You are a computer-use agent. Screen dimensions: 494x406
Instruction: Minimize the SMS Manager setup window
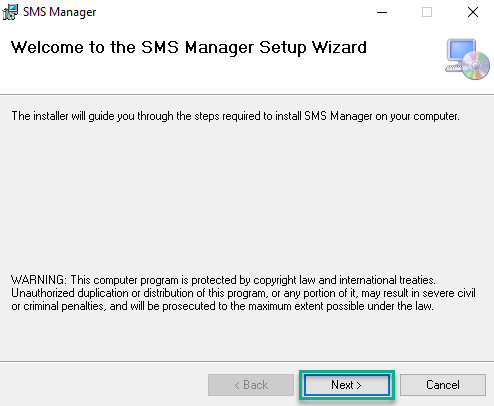(x=382, y=12)
